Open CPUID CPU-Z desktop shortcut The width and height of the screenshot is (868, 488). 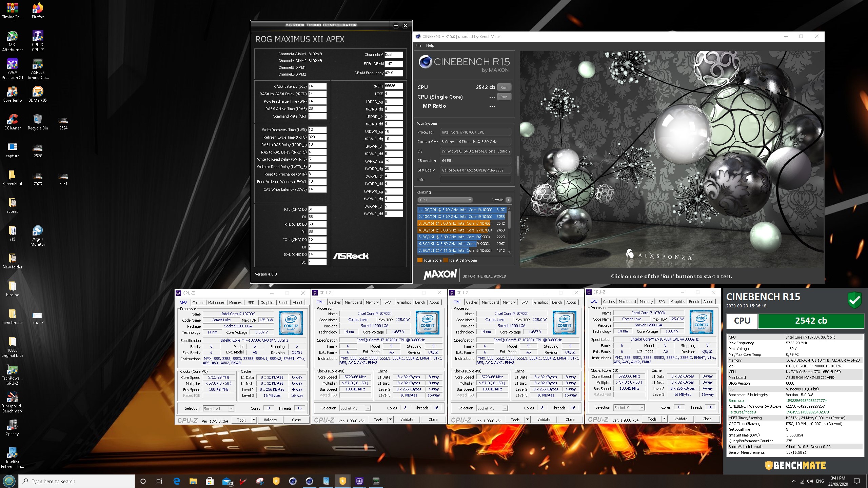pyautogui.click(x=38, y=41)
